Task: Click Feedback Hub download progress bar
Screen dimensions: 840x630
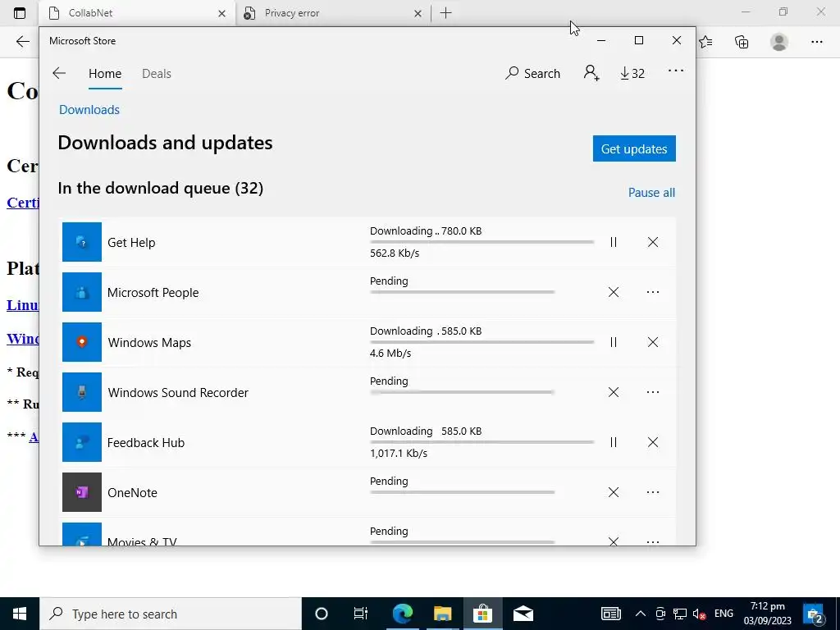Action: (x=482, y=442)
